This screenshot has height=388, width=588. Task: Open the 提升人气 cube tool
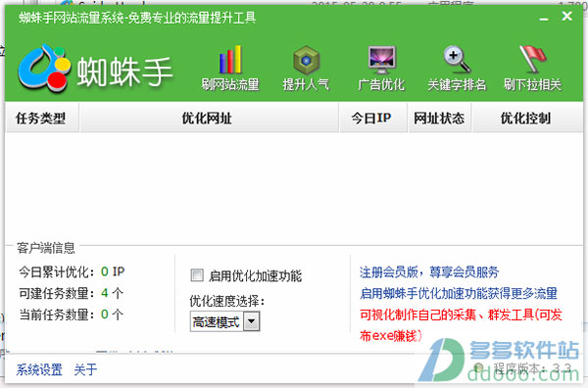[306, 69]
